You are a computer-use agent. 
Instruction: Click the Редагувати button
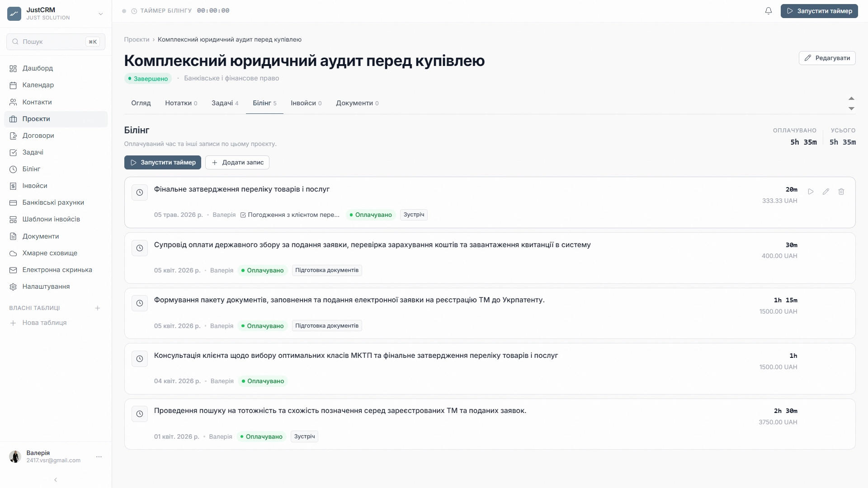click(x=827, y=58)
